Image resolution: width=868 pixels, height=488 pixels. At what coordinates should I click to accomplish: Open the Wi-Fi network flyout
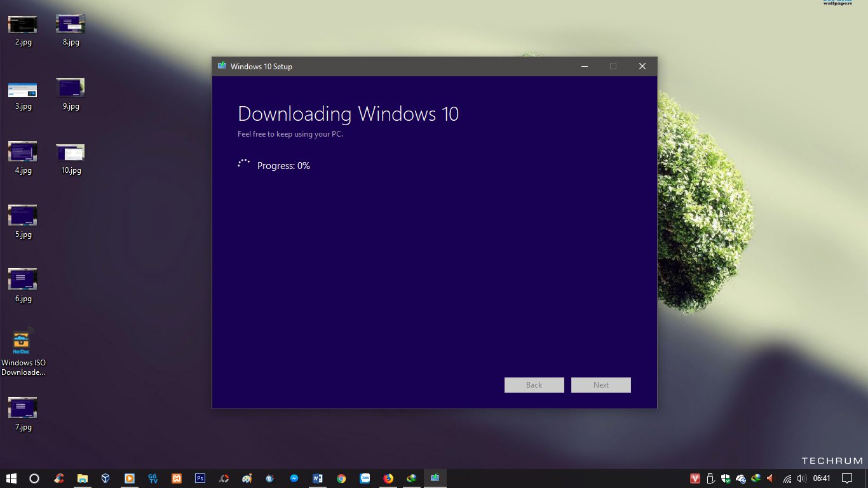pos(787,478)
